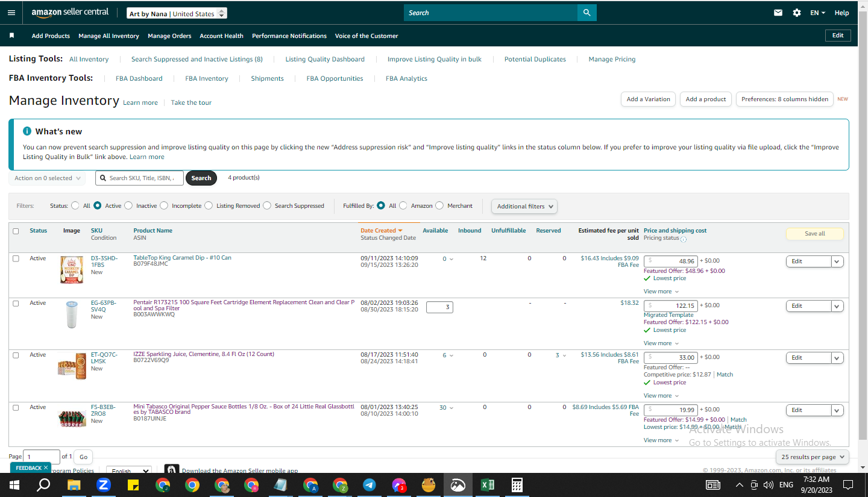Check the Pentair filter row checkbox
The height and width of the screenshot is (497, 868).
tap(16, 303)
